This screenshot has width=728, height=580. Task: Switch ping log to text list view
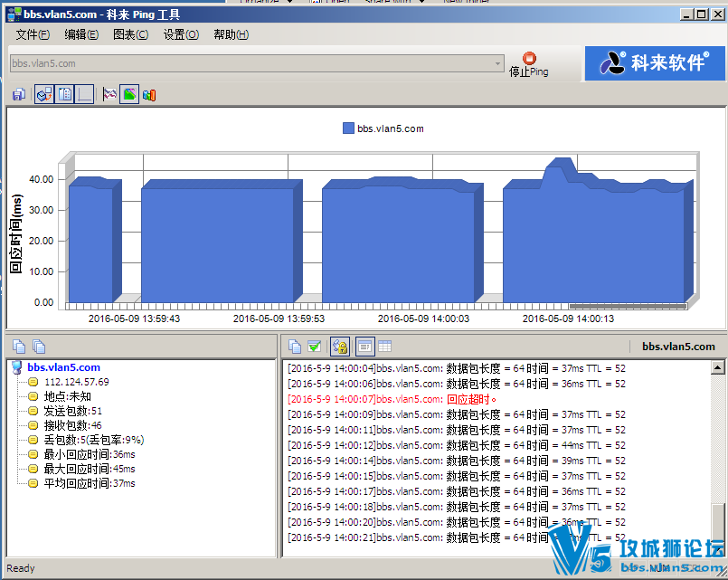coord(364,347)
